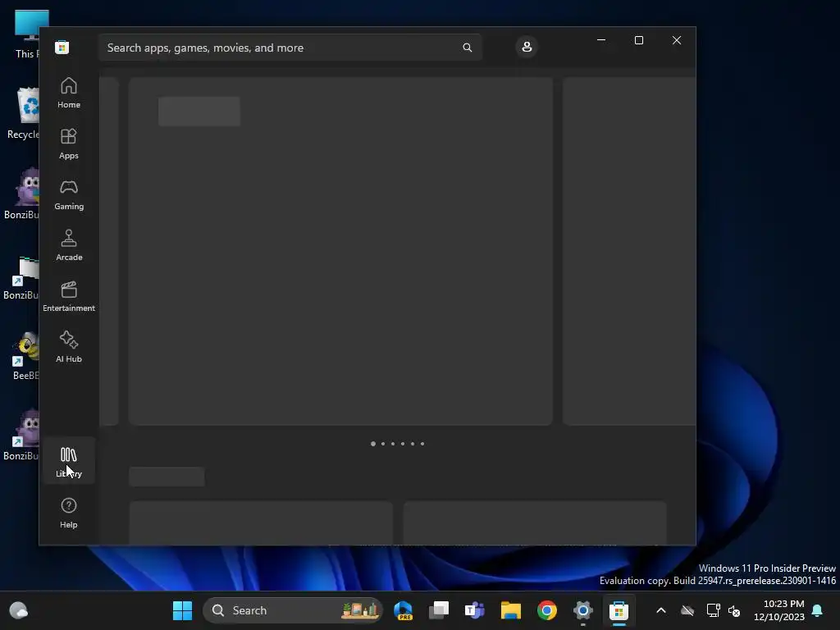Click the search magnifier icon in Store
The image size is (840, 630).
467,48
